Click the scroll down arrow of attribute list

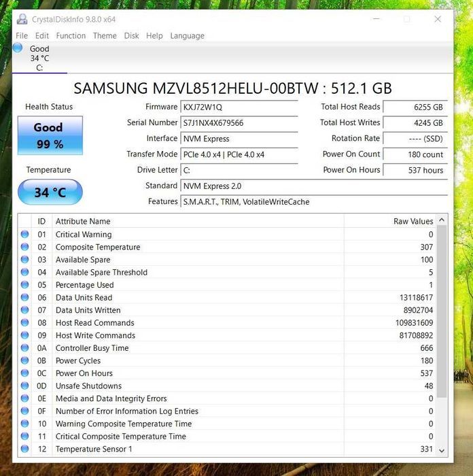pos(442,451)
